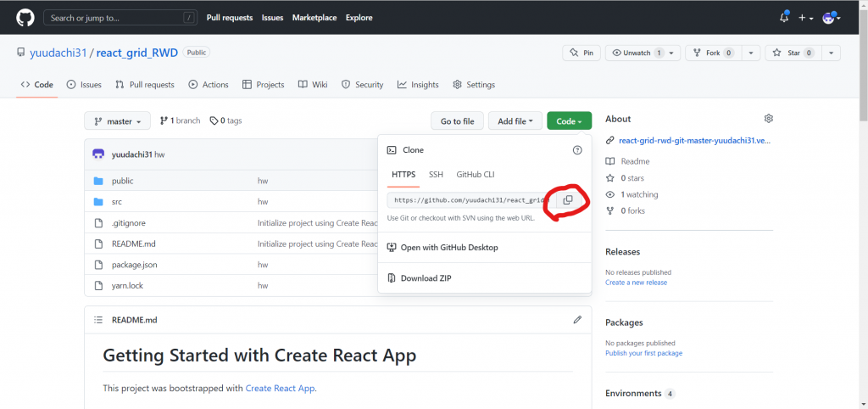Pin this repository
868x409 pixels.
(581, 53)
